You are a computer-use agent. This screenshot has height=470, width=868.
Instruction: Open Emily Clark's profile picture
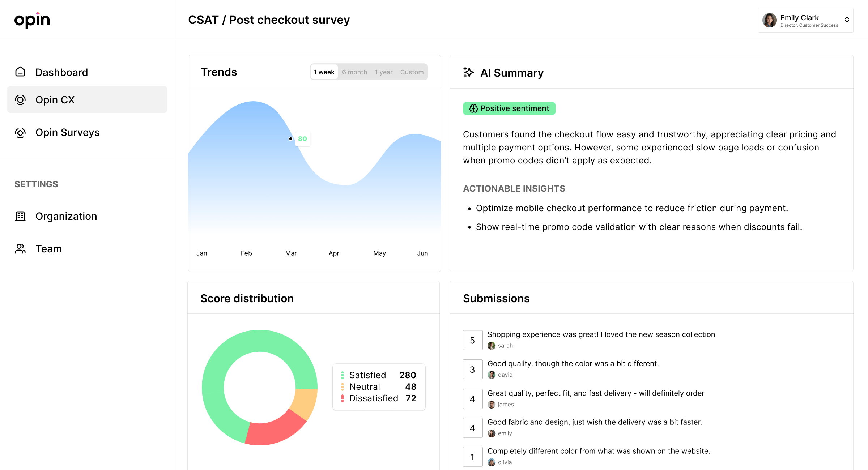click(x=770, y=21)
